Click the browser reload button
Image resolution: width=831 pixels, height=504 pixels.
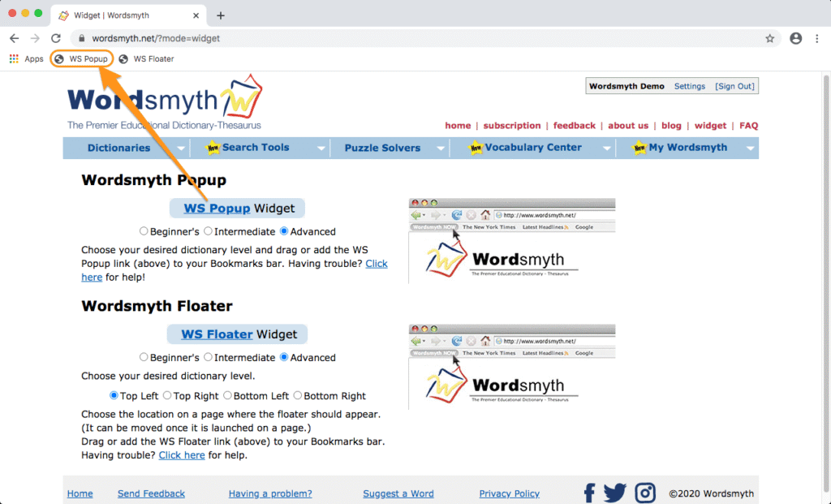coord(56,38)
